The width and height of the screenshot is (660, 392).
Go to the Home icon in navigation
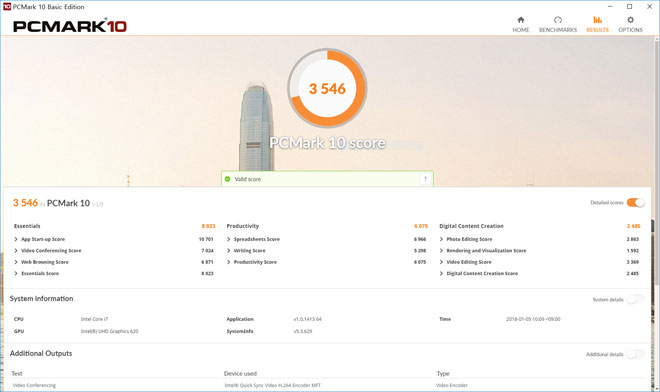click(x=521, y=20)
